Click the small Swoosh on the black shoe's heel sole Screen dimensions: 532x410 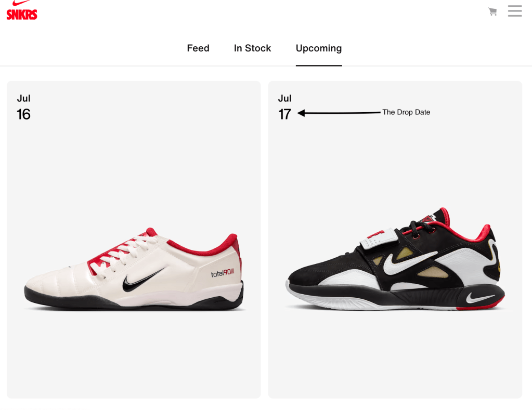coord(479,298)
